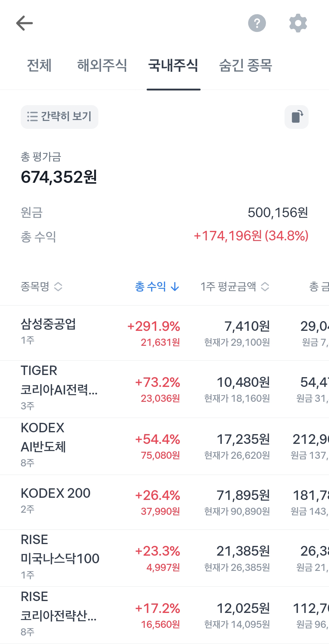
Task: Sort by 종목명 column
Action: [x=41, y=286]
